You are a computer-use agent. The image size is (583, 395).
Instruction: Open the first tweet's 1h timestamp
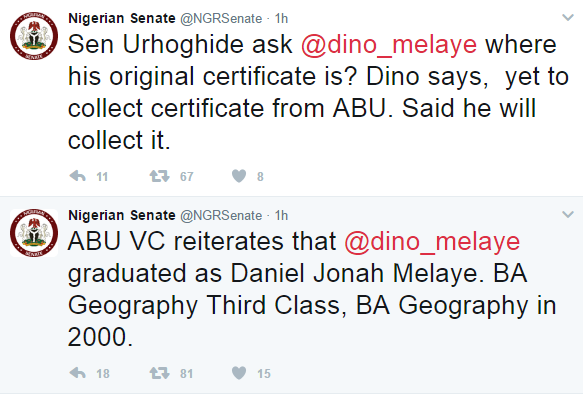pos(281,18)
